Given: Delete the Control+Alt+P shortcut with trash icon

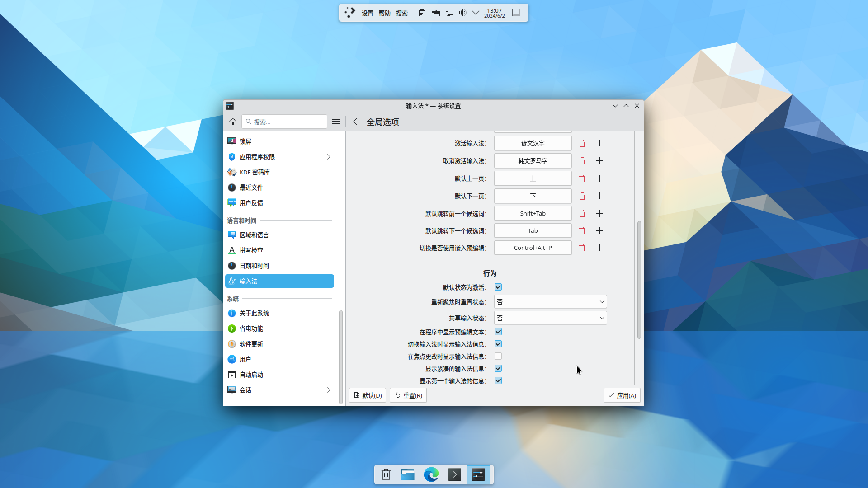Looking at the screenshot, I should 582,248.
